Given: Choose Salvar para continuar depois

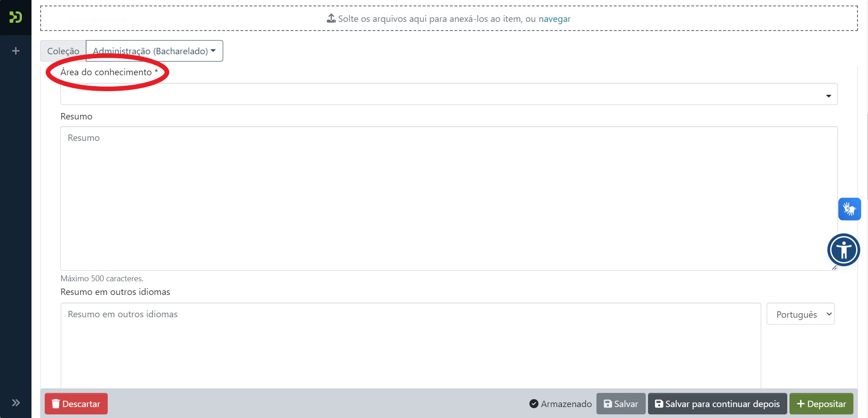Looking at the screenshot, I should point(717,404).
